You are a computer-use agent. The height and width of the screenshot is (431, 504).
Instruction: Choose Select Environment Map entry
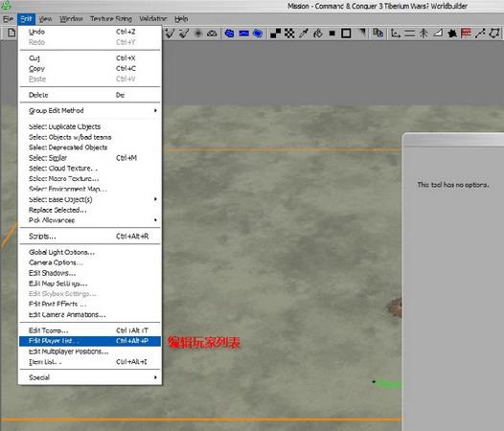[90, 189]
